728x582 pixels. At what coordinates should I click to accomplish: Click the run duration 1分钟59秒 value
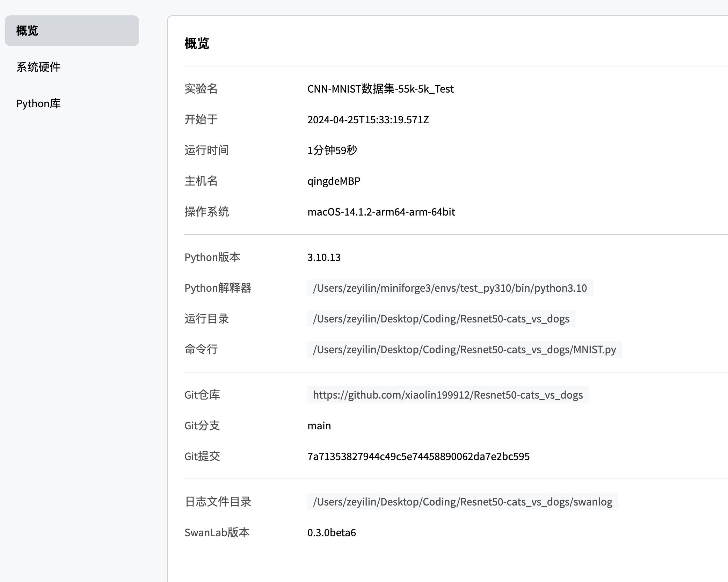pos(332,151)
